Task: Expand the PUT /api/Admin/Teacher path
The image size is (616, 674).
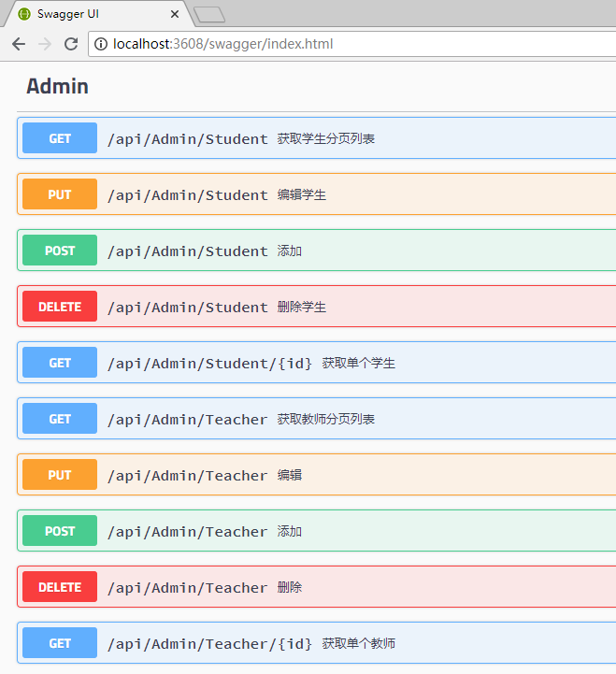Action: [188, 476]
